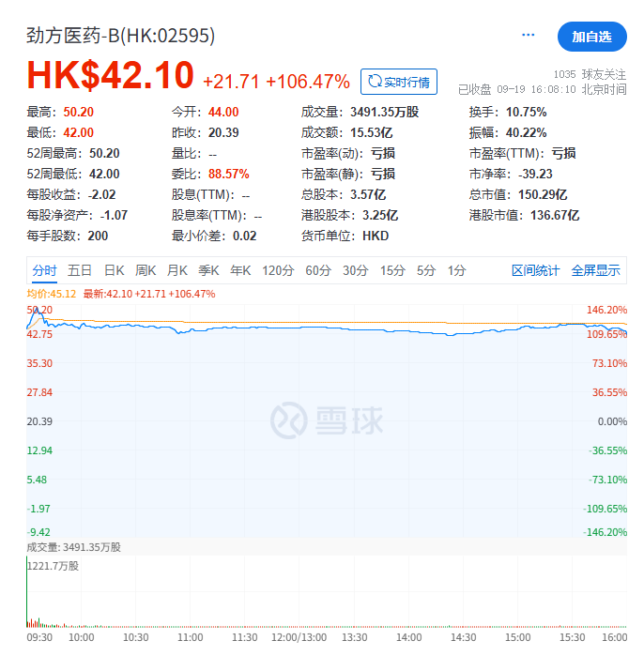Open the 周K weekly candlestick tab
Image resolution: width=644 pixels, height=656 pixels.
click(x=146, y=270)
